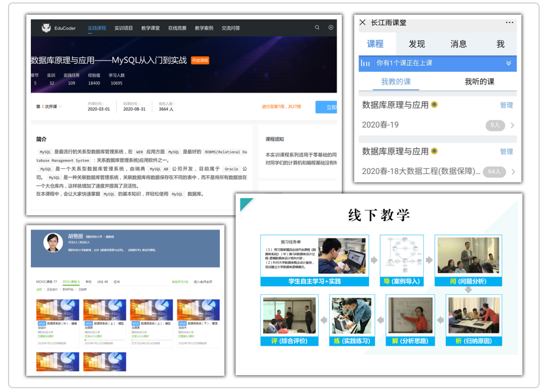The image size is (547, 392).
Task: Open the 证书 tab on profile page
Action: pyautogui.click(x=116, y=282)
